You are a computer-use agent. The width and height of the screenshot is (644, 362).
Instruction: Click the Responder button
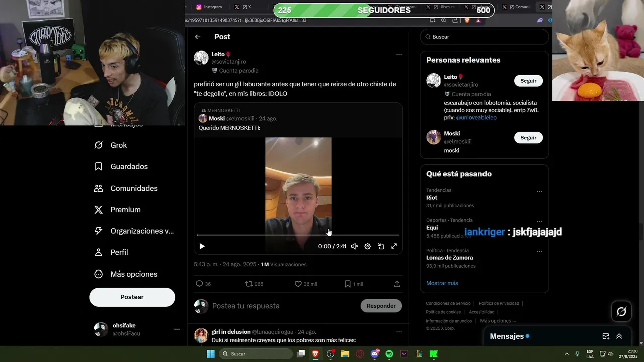381,306
